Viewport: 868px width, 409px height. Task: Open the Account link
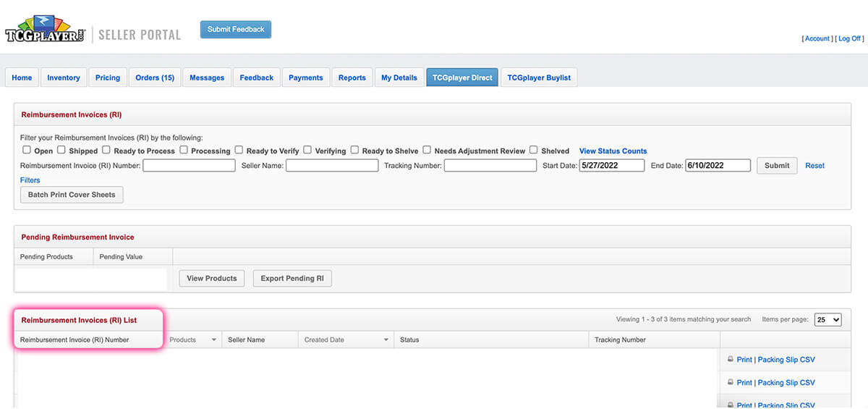click(x=817, y=39)
